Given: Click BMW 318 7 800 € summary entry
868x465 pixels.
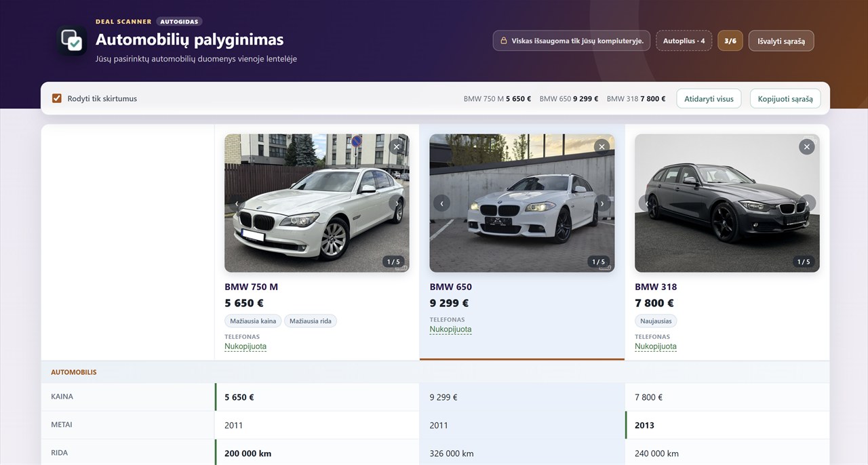Looking at the screenshot, I should (636, 98).
